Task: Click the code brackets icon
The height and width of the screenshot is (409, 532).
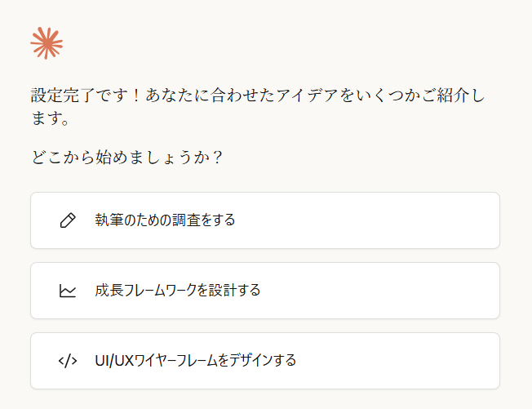Action: tap(68, 361)
